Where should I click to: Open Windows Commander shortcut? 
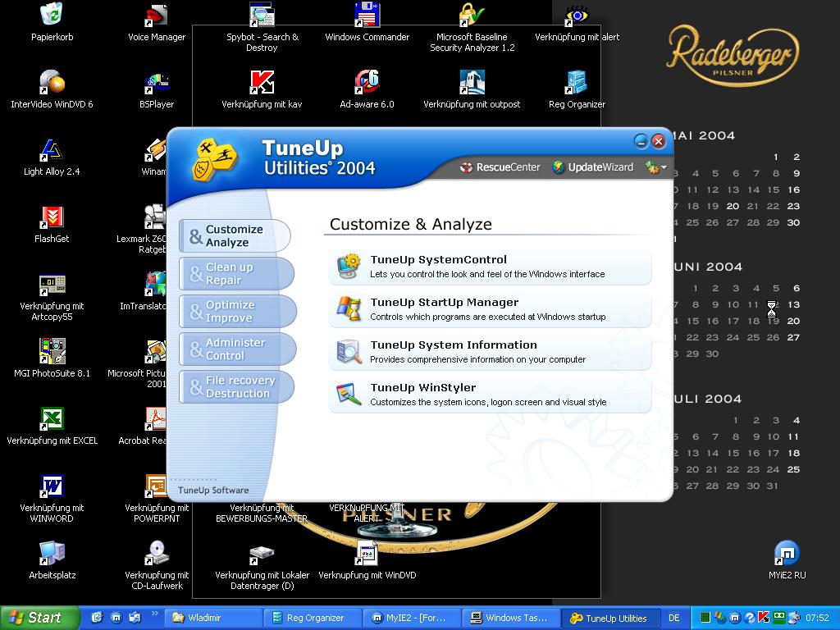367,22
